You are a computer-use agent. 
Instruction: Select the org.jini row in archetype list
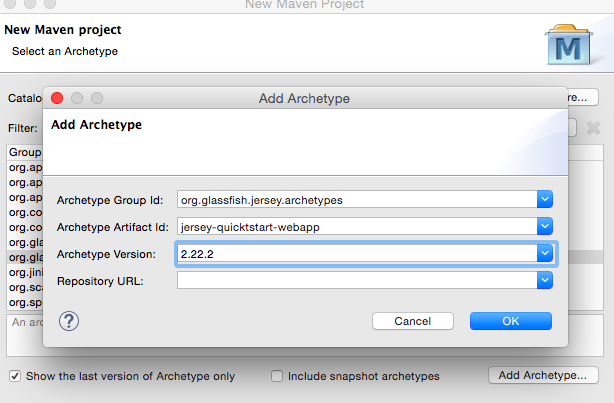pyautogui.click(x=25, y=272)
